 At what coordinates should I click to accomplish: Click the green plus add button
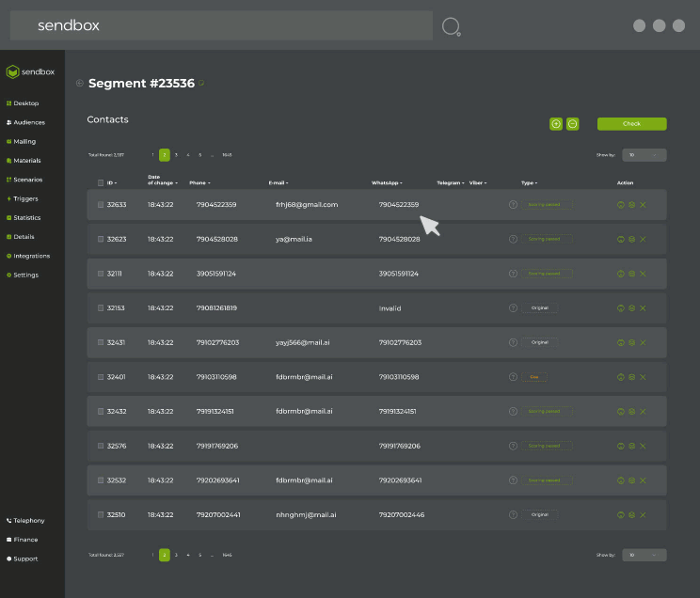(x=556, y=124)
